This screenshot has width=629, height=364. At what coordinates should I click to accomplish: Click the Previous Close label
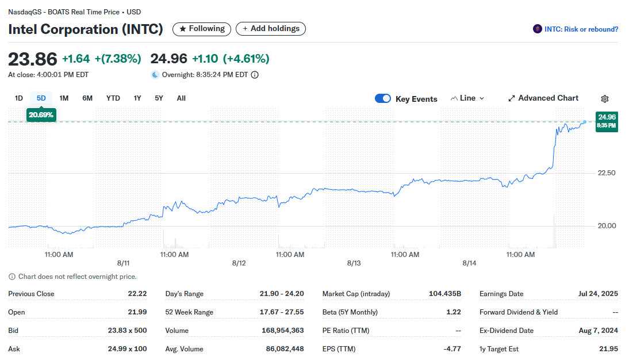pyautogui.click(x=31, y=294)
